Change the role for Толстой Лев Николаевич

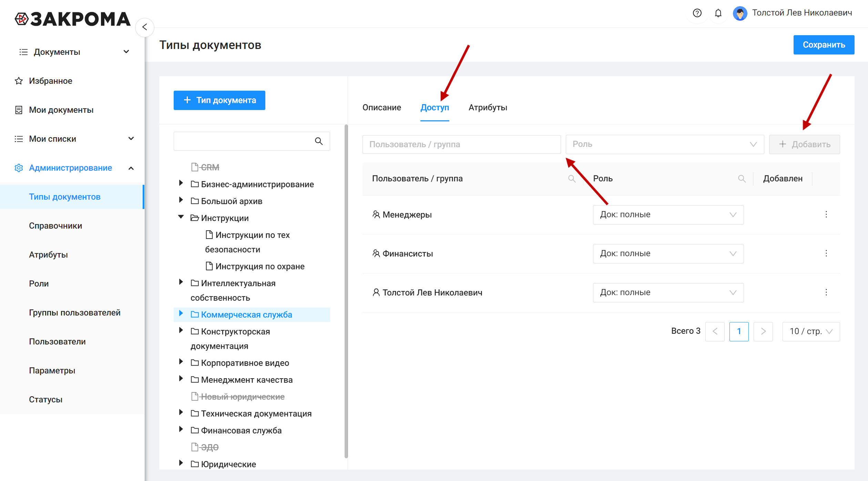668,293
